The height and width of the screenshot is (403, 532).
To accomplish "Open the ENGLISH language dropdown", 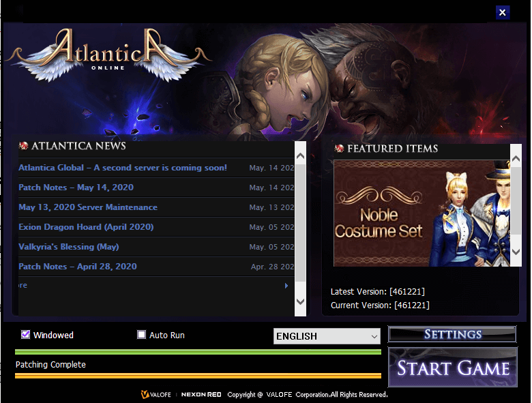I will pos(327,336).
